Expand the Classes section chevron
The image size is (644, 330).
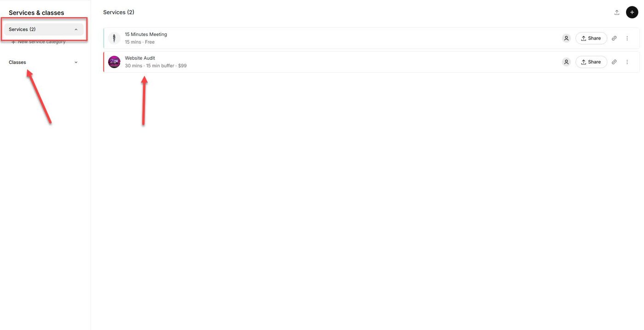click(76, 63)
